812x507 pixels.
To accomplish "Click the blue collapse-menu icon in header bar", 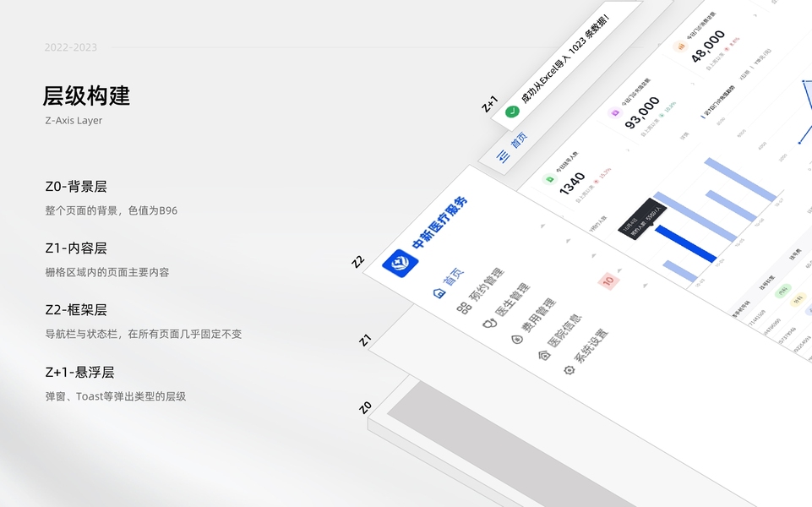I will (503, 155).
